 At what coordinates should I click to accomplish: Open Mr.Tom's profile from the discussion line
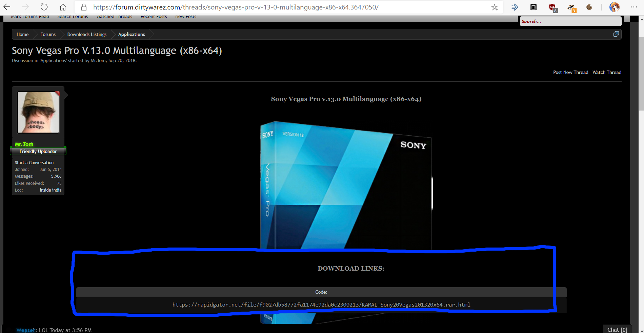98,60
